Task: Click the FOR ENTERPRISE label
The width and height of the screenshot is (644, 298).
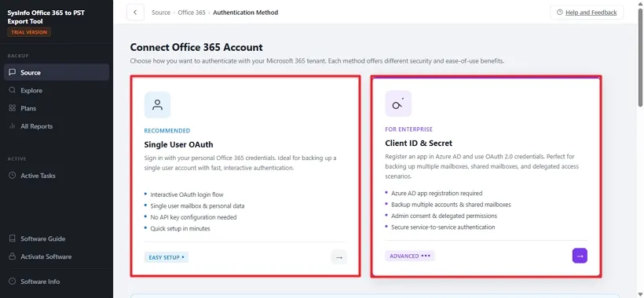Action: [408, 129]
